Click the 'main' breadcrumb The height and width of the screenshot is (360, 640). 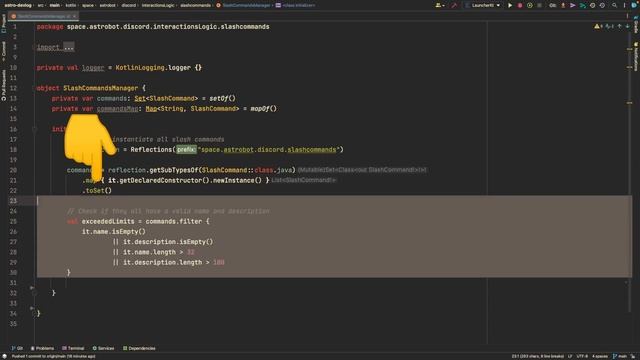[x=54, y=5]
